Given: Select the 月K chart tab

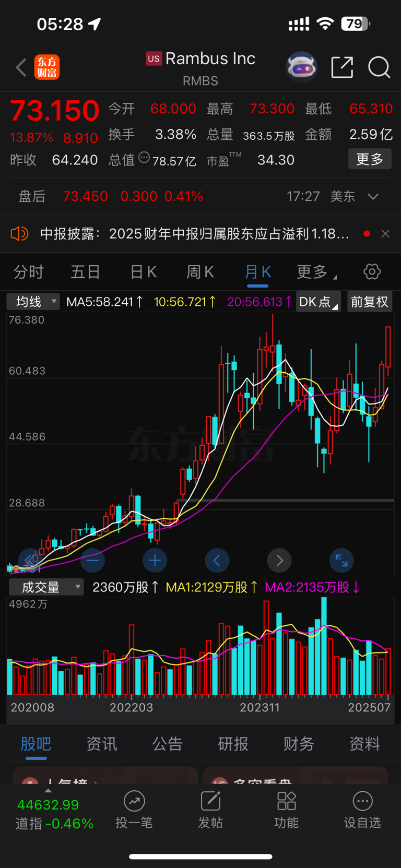Looking at the screenshot, I should pos(258,271).
